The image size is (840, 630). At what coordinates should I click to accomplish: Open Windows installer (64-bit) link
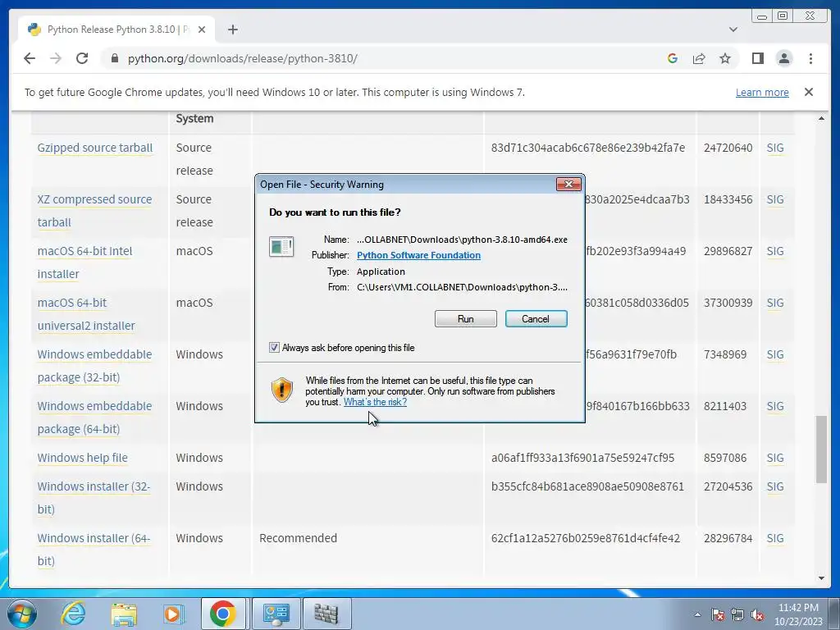pos(94,549)
